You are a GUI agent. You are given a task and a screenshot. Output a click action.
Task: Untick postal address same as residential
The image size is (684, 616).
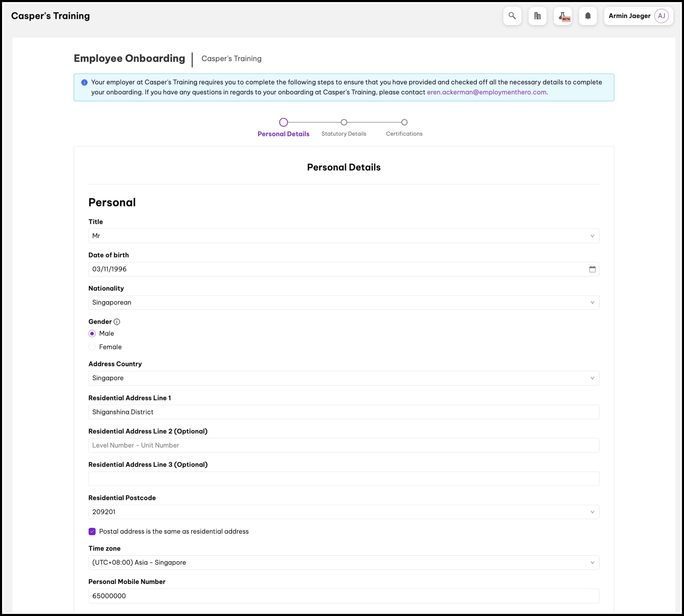[92, 531]
